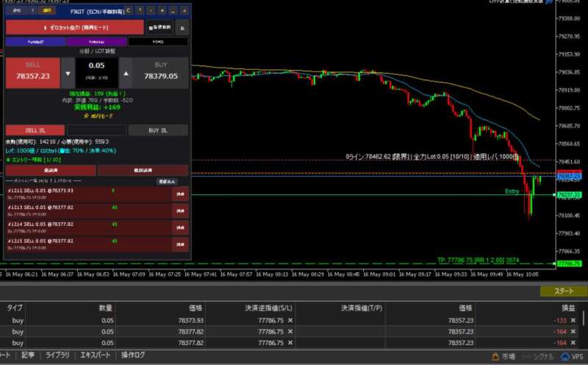Image resolution: width=588 pixels, height=365 pixels.
Task: Click the underscore minimize icon in the FXGT panel header
Action: [x=173, y=10]
